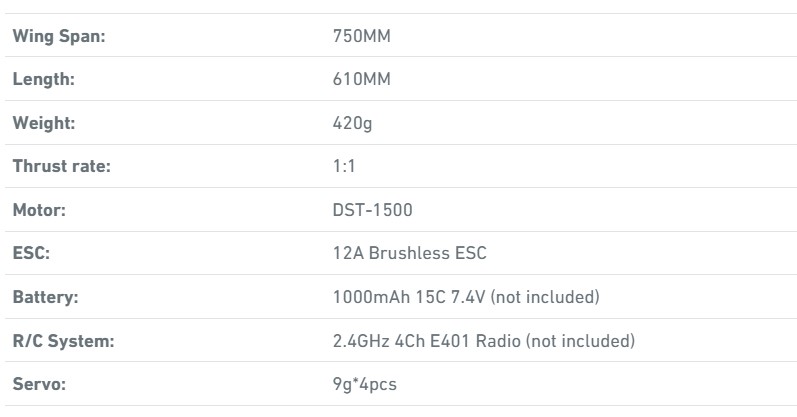The width and height of the screenshot is (797, 417).
Task: Select the DST-1500 motor value
Action: (372, 210)
